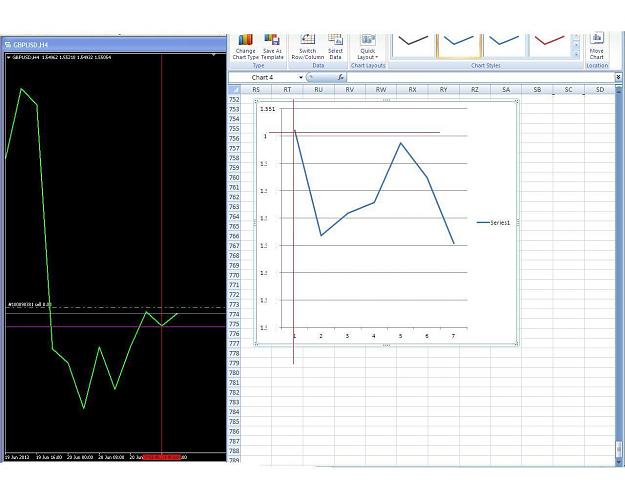The width and height of the screenshot is (625, 500).
Task: Click Switch Row/Column icon
Action: point(307,47)
